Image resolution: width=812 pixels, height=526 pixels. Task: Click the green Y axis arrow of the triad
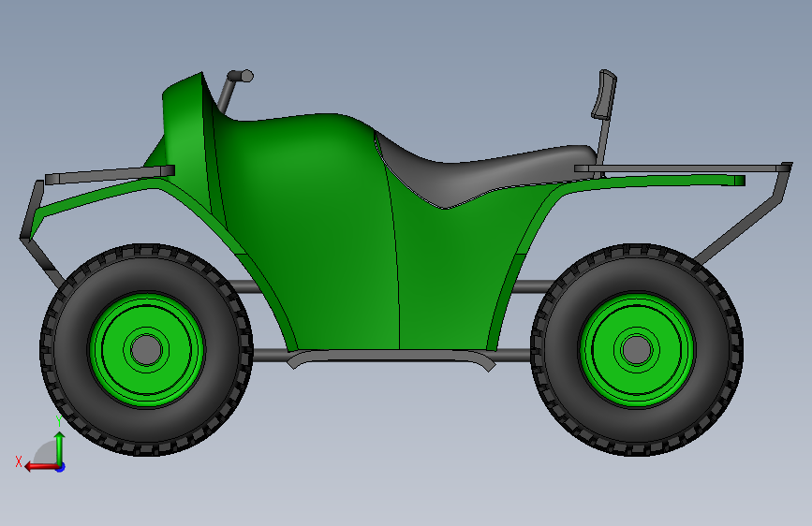pos(60,448)
